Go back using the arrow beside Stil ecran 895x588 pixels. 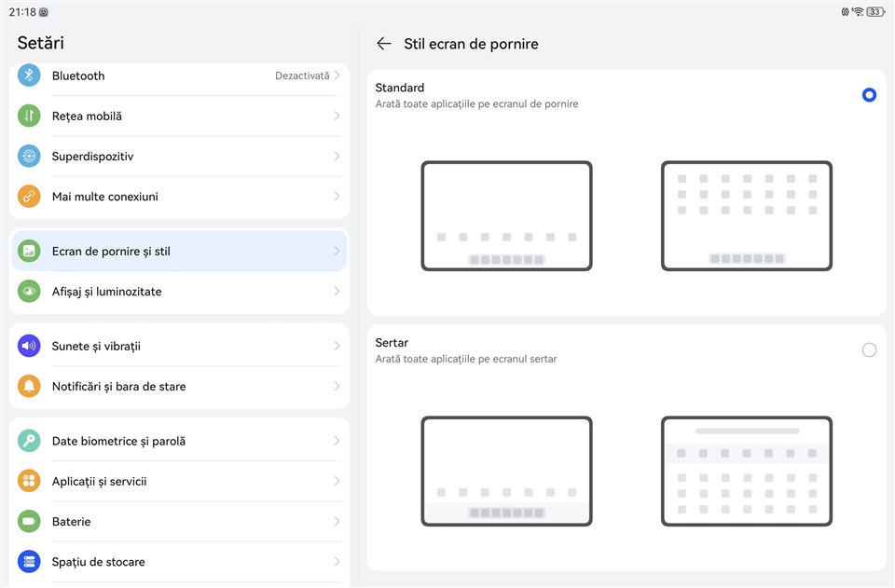pyautogui.click(x=383, y=44)
